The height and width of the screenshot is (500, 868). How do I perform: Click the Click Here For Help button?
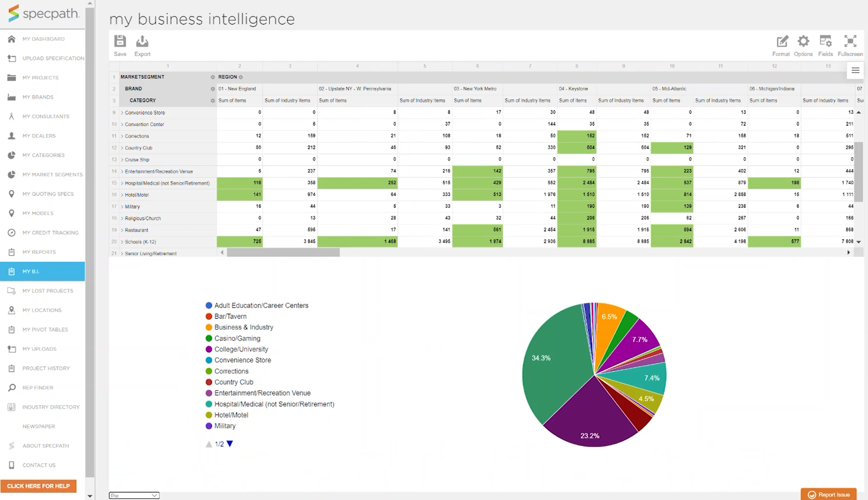pyautogui.click(x=38, y=486)
